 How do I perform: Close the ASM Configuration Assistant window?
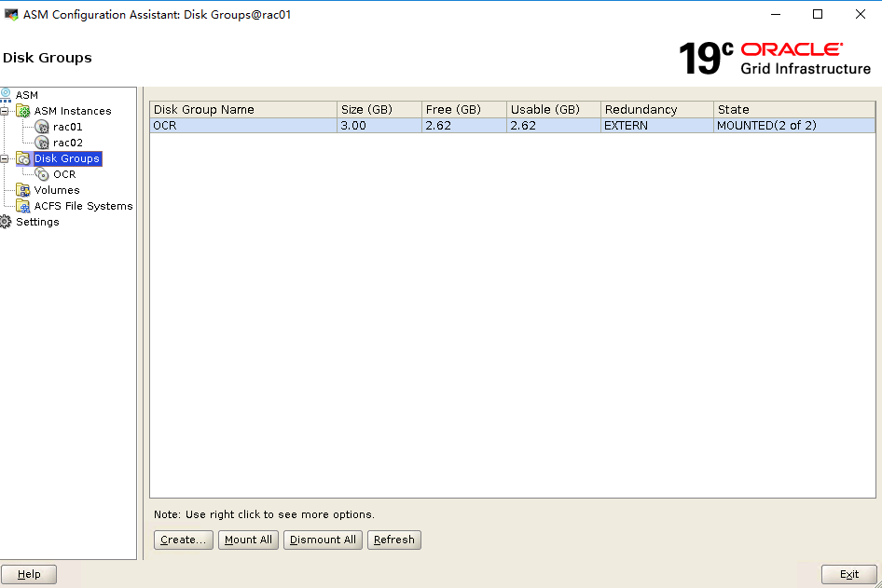click(860, 15)
